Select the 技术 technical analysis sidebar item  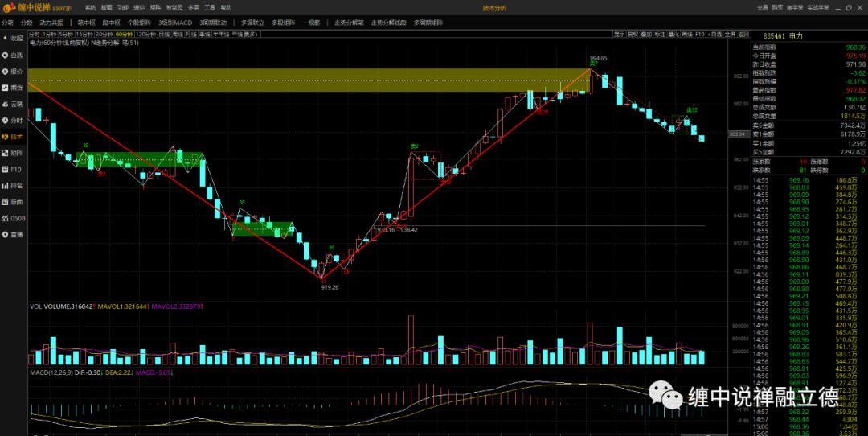[x=14, y=136]
